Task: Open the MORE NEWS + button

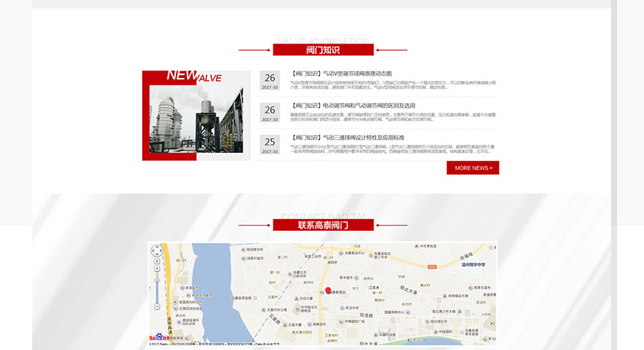Action: [x=473, y=168]
